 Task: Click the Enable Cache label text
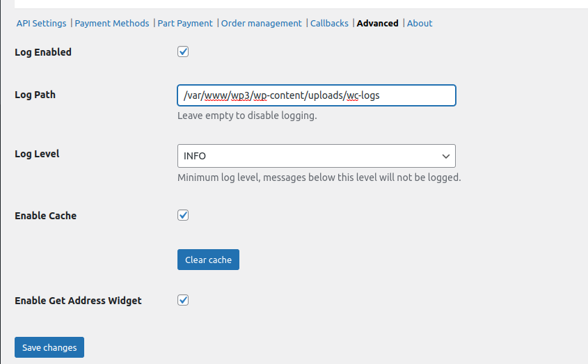(46, 216)
